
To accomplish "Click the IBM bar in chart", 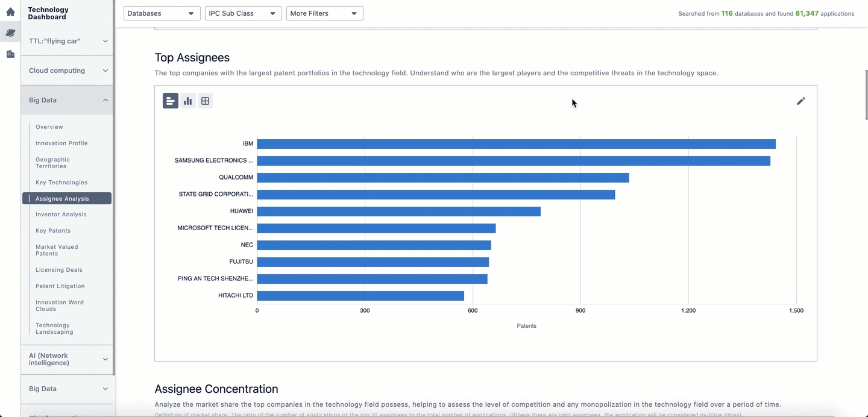I will pos(516,144).
